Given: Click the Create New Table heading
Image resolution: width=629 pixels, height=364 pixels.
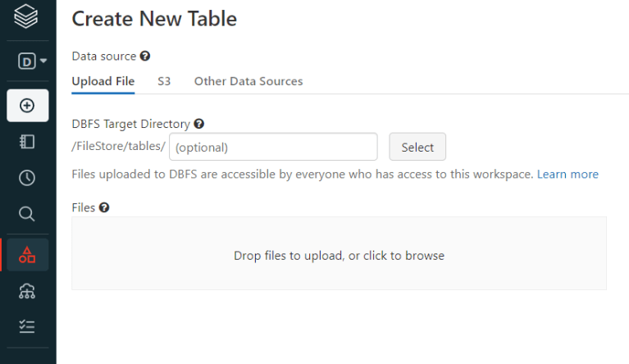Looking at the screenshot, I should point(154,19).
